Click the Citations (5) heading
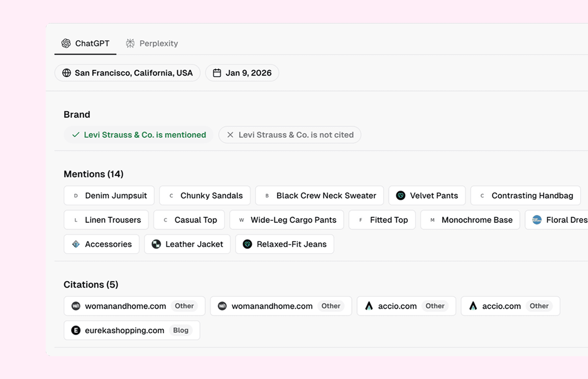This screenshot has width=588, height=379. tap(91, 285)
